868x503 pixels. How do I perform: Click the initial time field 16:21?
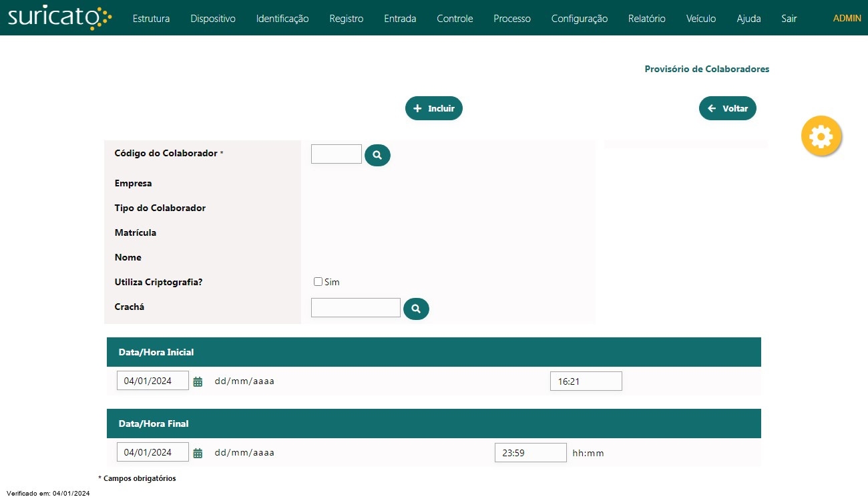point(586,381)
